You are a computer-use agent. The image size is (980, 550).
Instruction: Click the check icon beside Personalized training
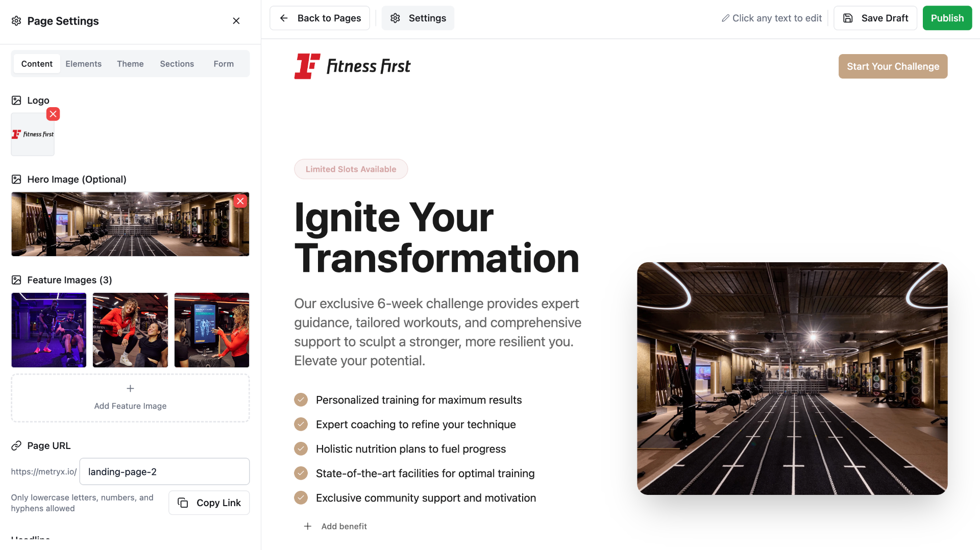(x=301, y=400)
